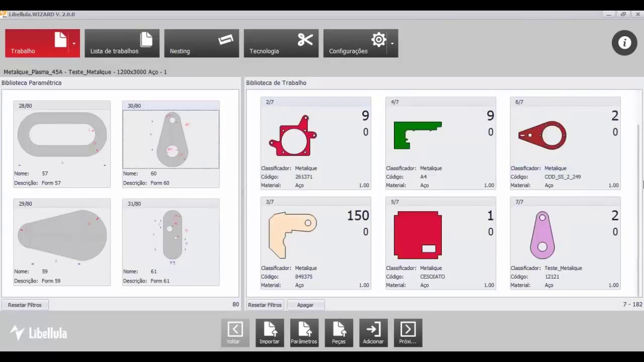Click the Adicionar icon
644x362 pixels.
[373, 333]
